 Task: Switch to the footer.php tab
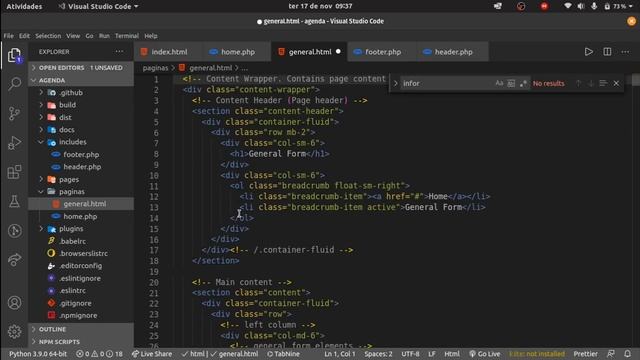click(x=382, y=52)
